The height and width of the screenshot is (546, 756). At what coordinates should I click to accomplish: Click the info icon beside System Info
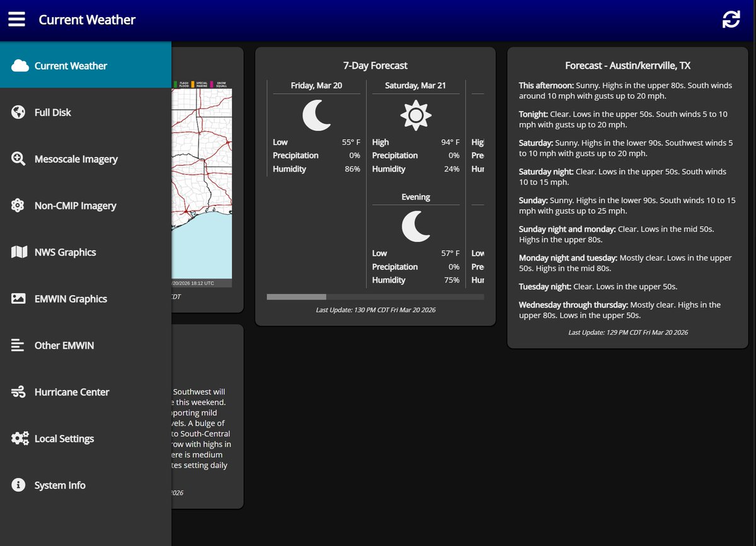tap(18, 485)
